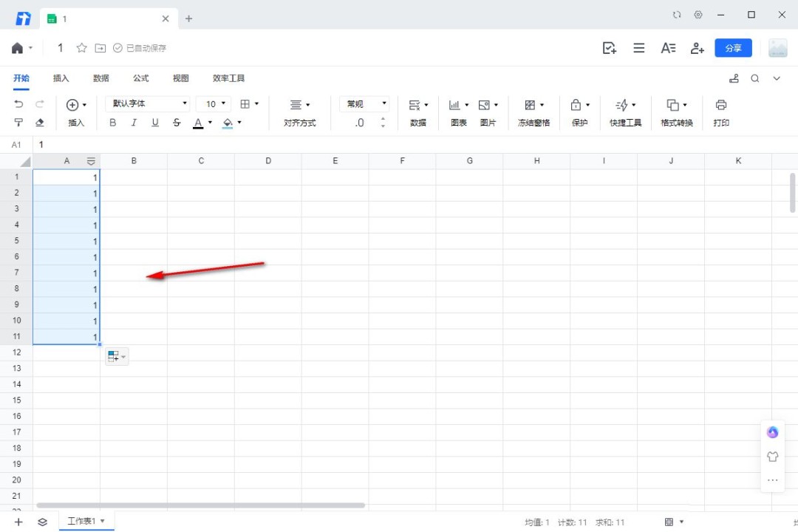Screen dimensions: 798x532
Task: Open the fill color dropdown arrow
Action: coord(239,123)
